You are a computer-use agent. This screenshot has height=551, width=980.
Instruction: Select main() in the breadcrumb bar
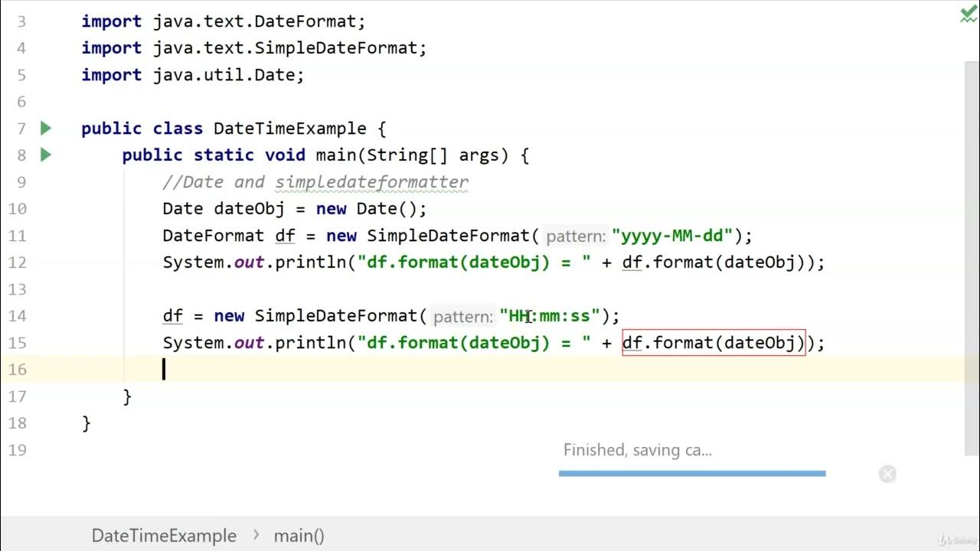(299, 536)
